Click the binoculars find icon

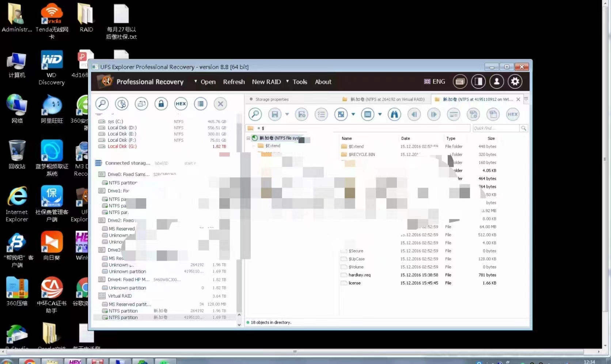(394, 114)
